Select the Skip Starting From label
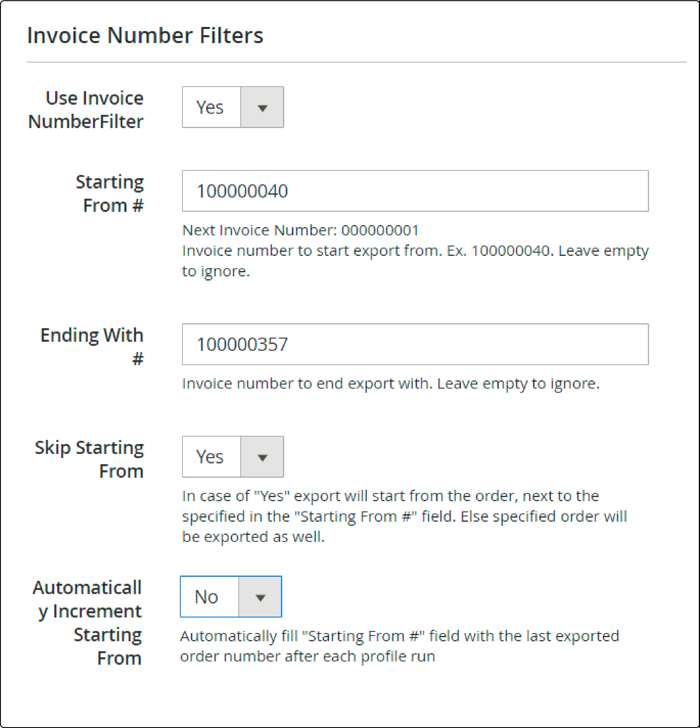The image size is (700, 728). point(89,459)
